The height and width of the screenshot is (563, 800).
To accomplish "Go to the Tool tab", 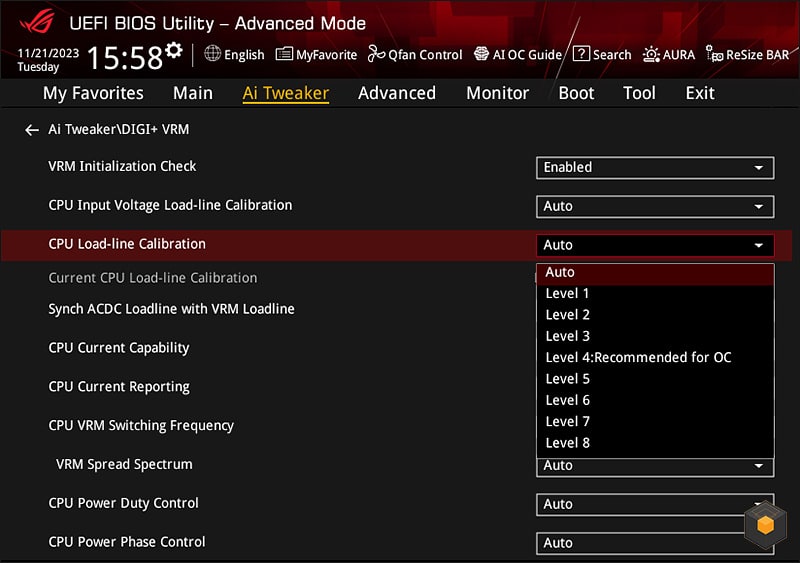I will [639, 93].
